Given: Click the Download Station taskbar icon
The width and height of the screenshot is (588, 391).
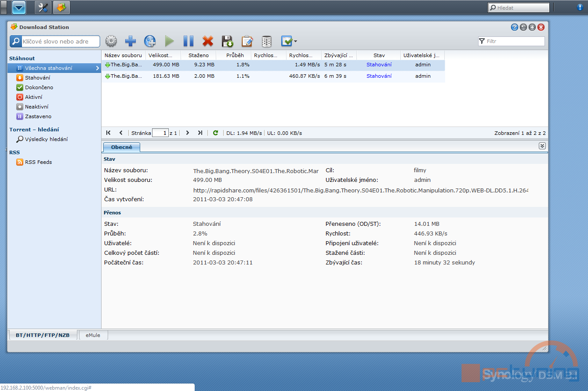Looking at the screenshot, I should pyautogui.click(x=62, y=7).
